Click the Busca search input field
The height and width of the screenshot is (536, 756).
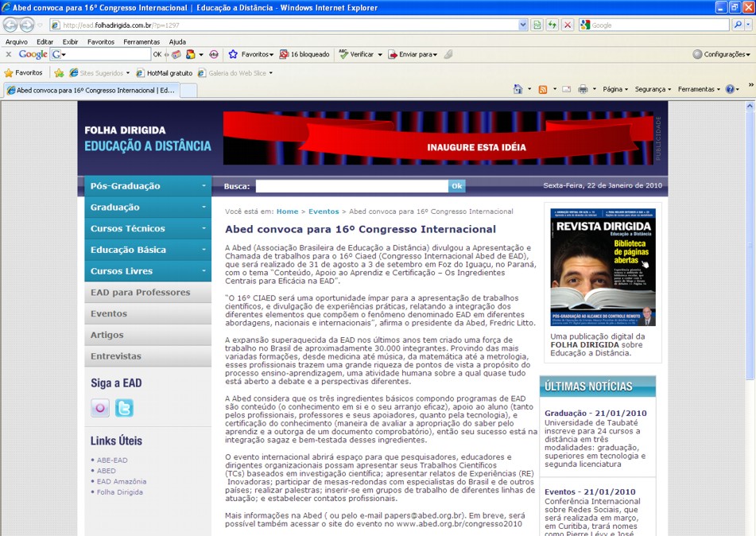351,186
